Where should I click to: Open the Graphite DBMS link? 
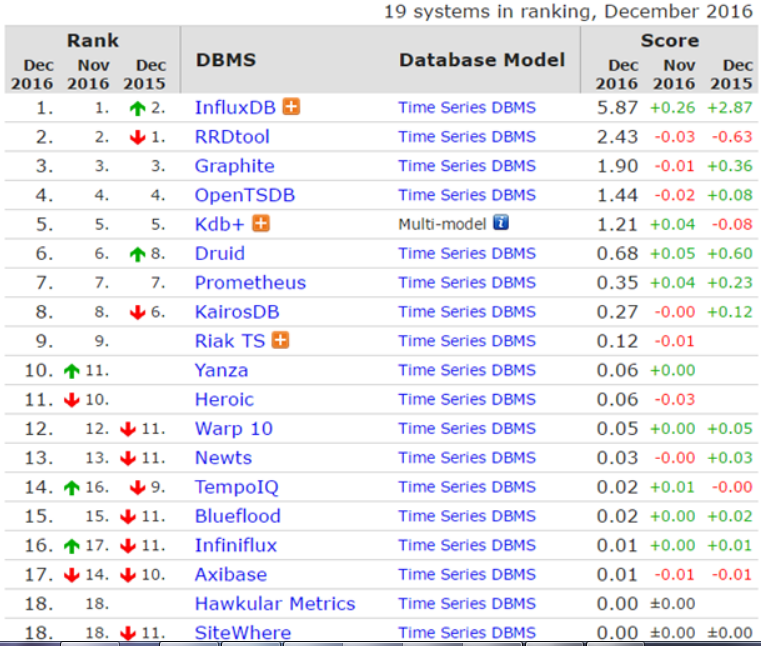234,166
